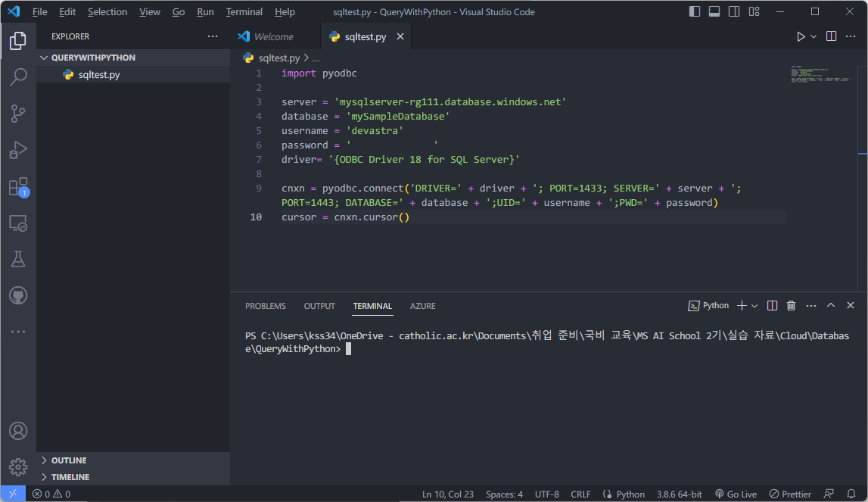
Task: Switch to OUTPUT panel tab
Action: [x=319, y=306]
